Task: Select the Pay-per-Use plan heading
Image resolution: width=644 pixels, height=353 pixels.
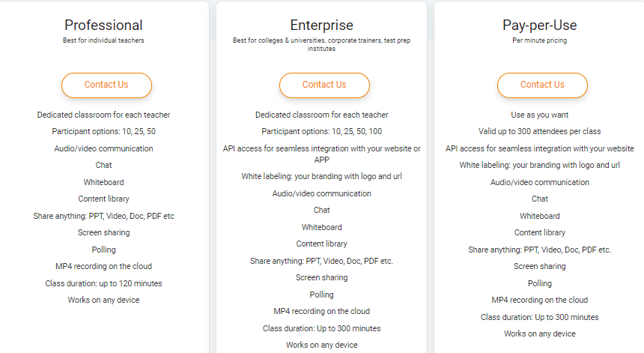Action: [x=540, y=25]
